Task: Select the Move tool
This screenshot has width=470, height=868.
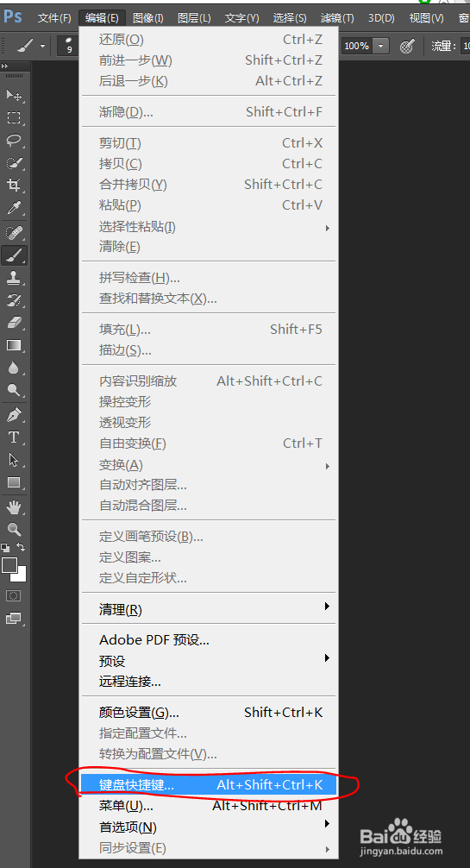Action: point(14,95)
